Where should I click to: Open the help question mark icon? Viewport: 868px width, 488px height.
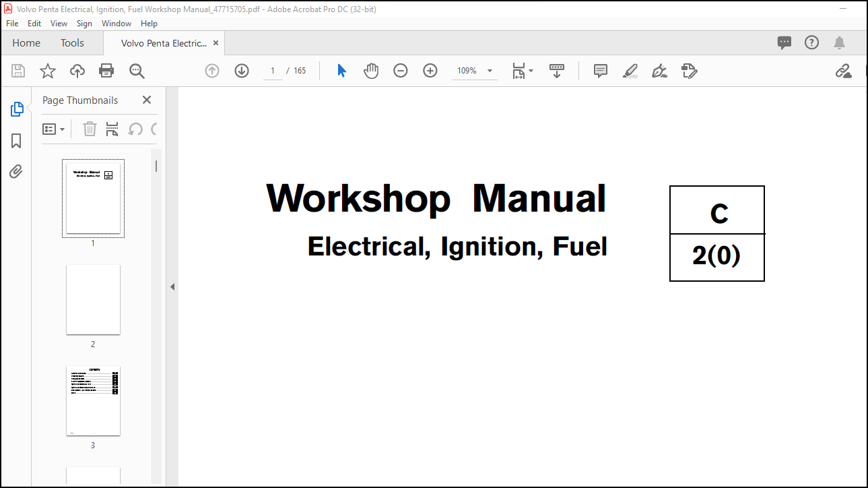[812, 43]
